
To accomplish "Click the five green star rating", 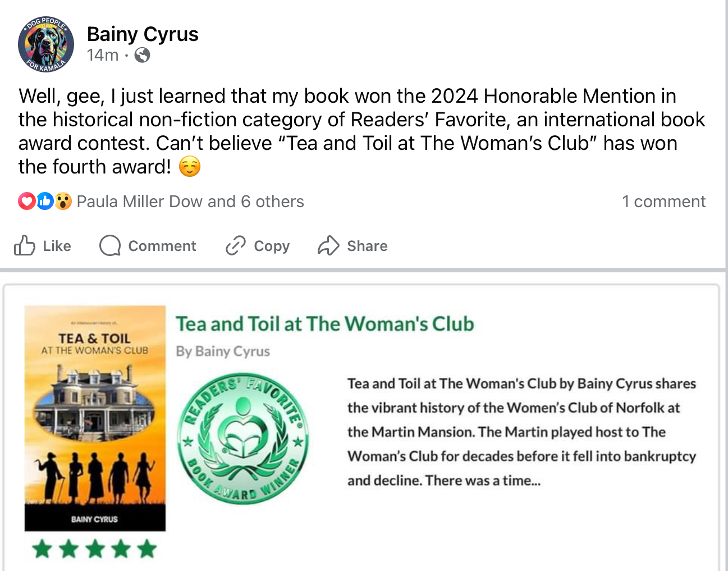I will pyautogui.click(x=95, y=549).
